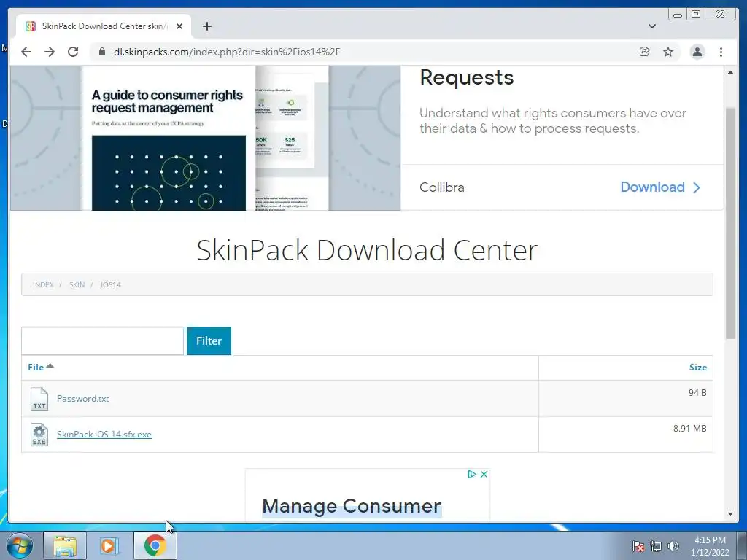Download SkinPack iOS 14.sfx.exe
The height and width of the screenshot is (560, 747).
coord(104,435)
